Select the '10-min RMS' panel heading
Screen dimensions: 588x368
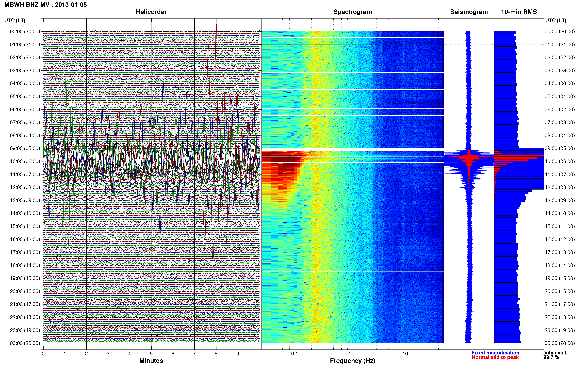519,12
